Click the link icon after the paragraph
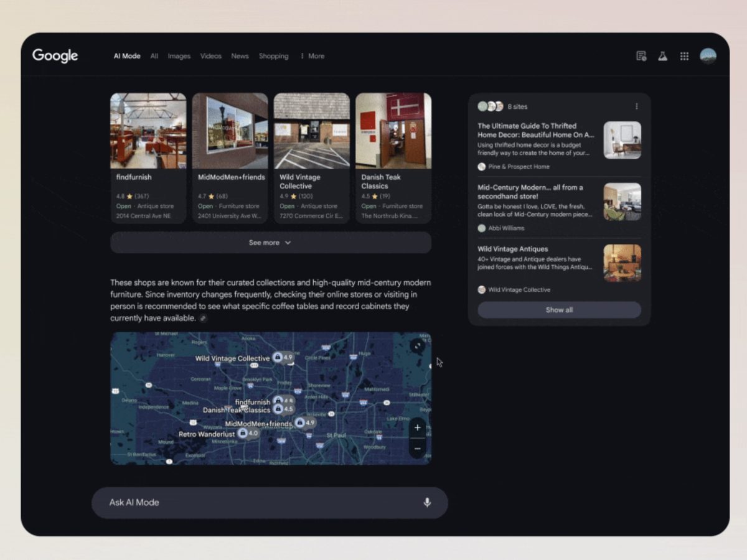This screenshot has height=560, width=747. pos(203,319)
